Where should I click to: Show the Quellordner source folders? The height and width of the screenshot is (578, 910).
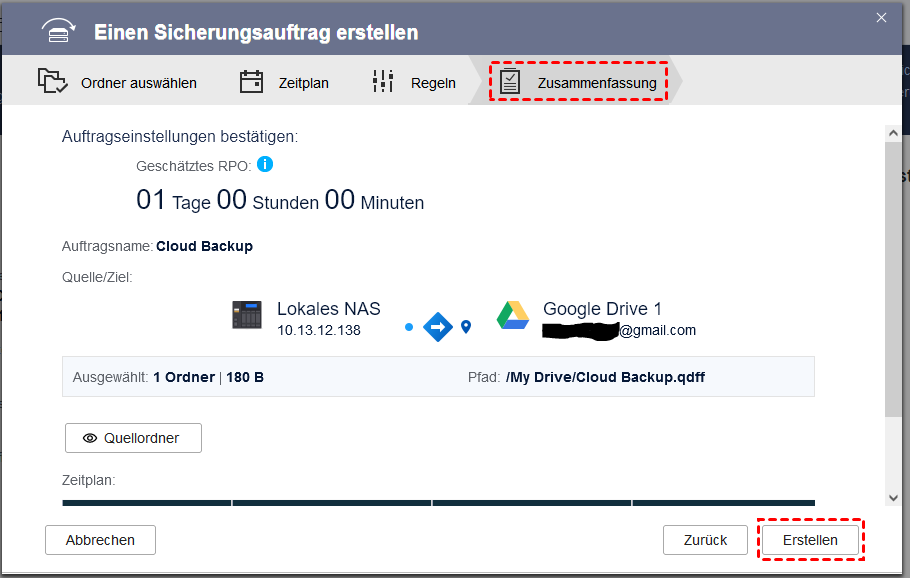coord(133,438)
